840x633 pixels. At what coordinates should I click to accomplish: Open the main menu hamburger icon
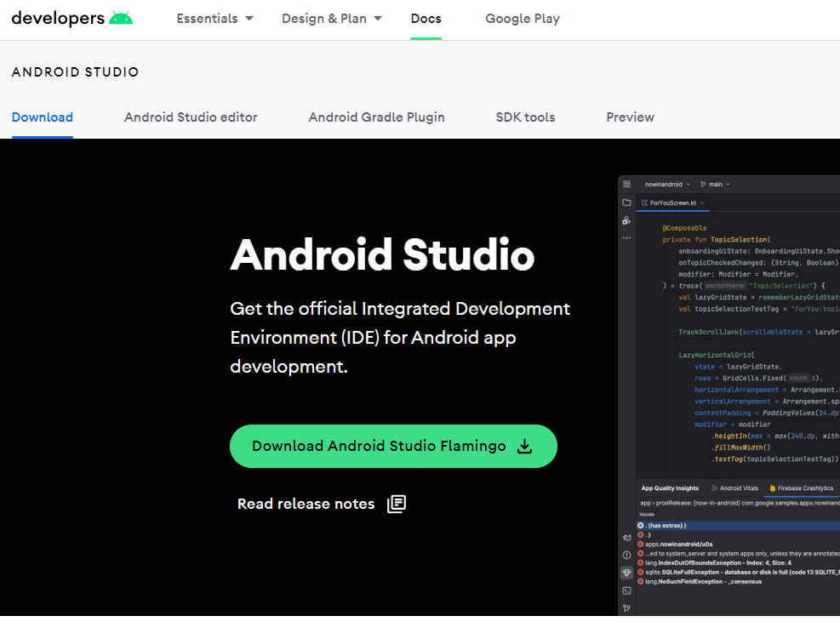click(626, 185)
